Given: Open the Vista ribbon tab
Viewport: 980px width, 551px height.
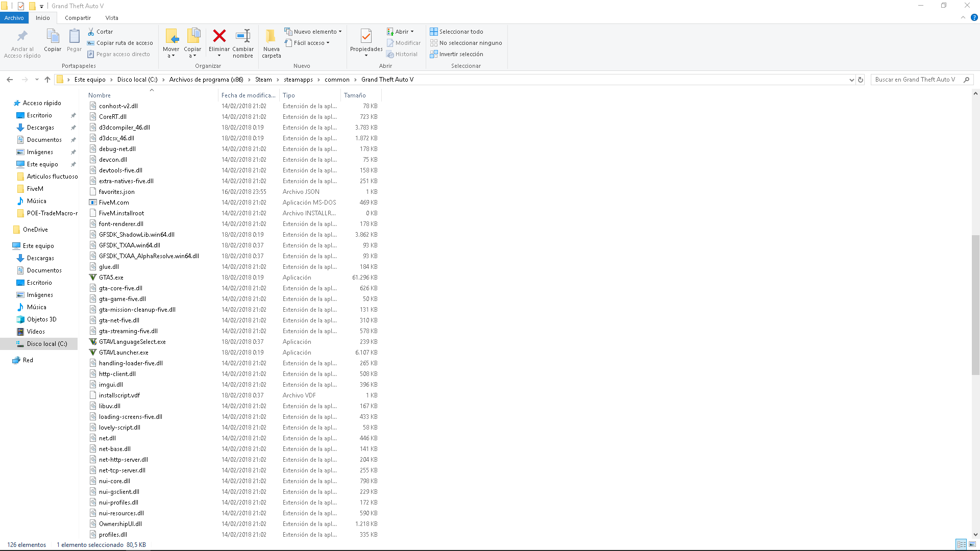Looking at the screenshot, I should [x=112, y=18].
